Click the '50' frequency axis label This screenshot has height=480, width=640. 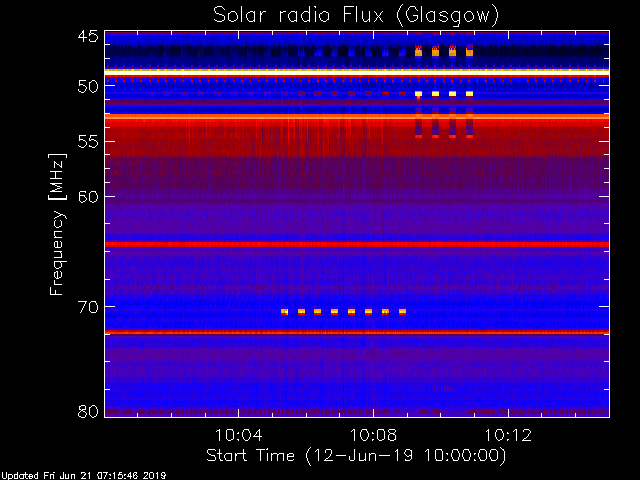pos(88,87)
